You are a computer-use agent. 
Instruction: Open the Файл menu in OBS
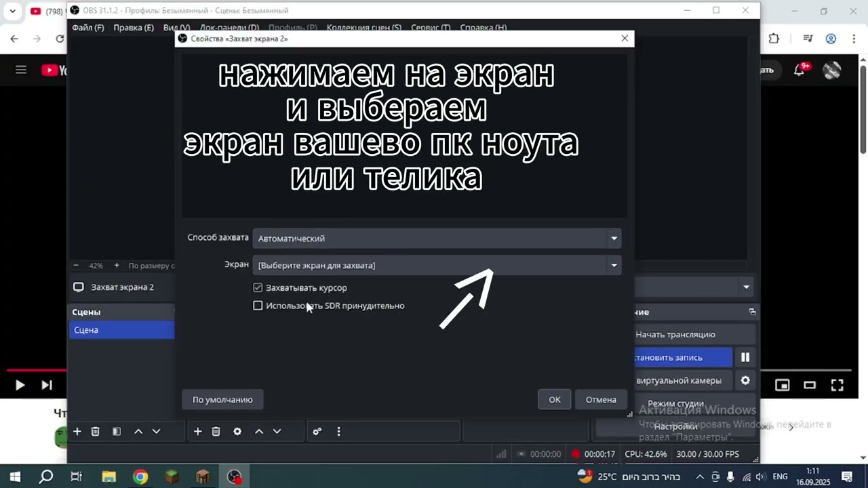coord(88,28)
